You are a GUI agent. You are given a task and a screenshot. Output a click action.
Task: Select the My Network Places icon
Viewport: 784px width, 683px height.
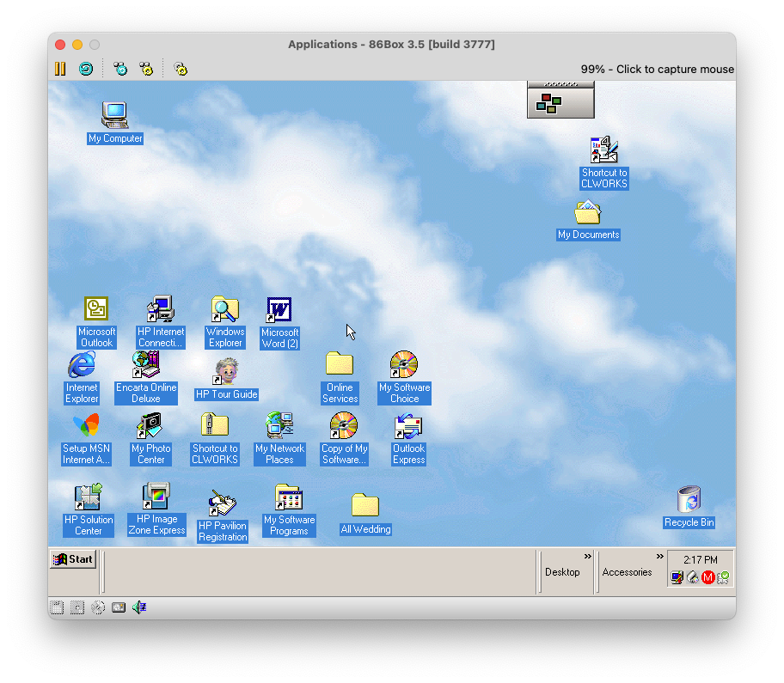click(279, 439)
